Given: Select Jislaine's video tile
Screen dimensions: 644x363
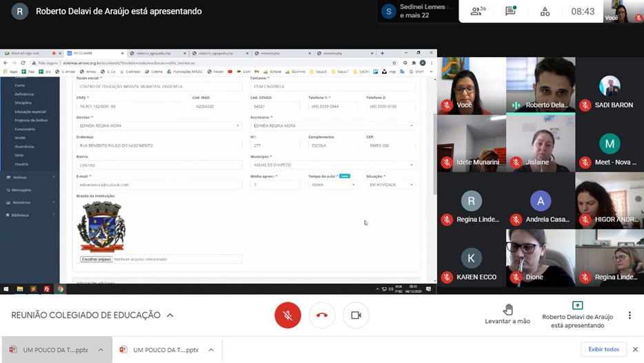Looking at the screenshot, I should 540,143.
